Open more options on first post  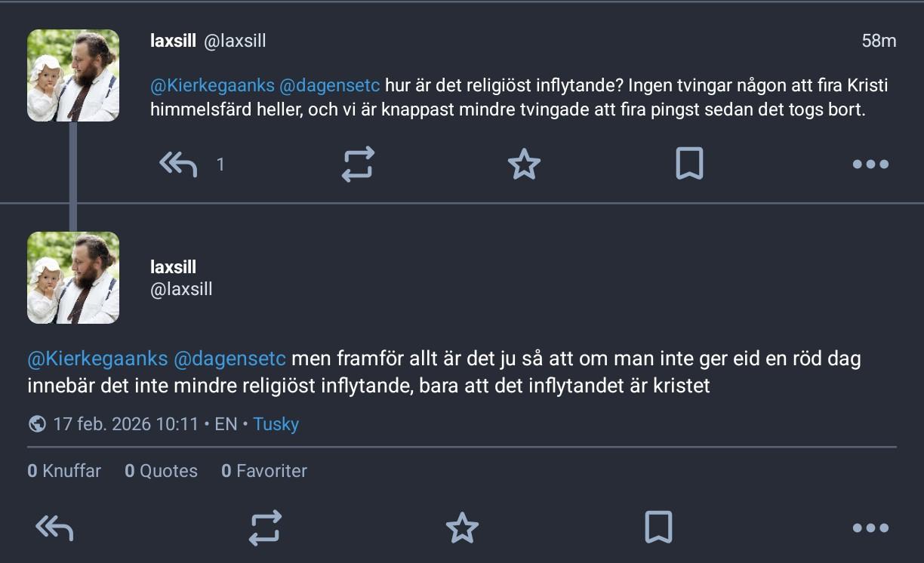click(870, 164)
